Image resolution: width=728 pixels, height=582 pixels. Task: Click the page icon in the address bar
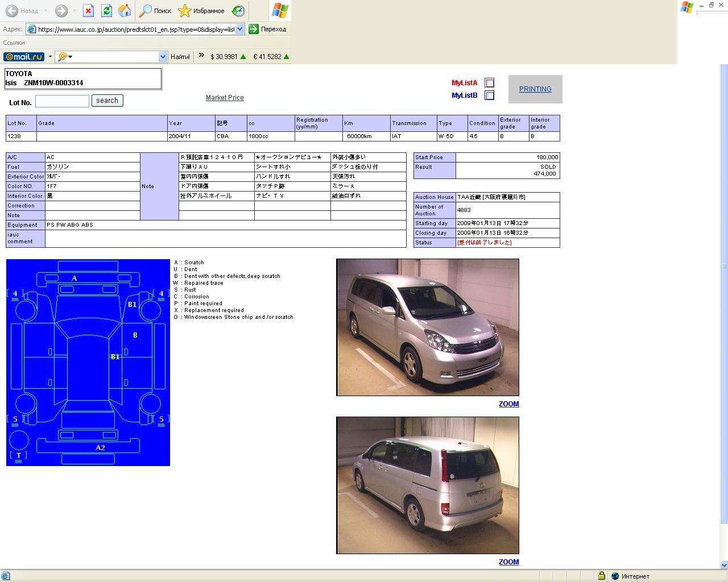coord(32,29)
